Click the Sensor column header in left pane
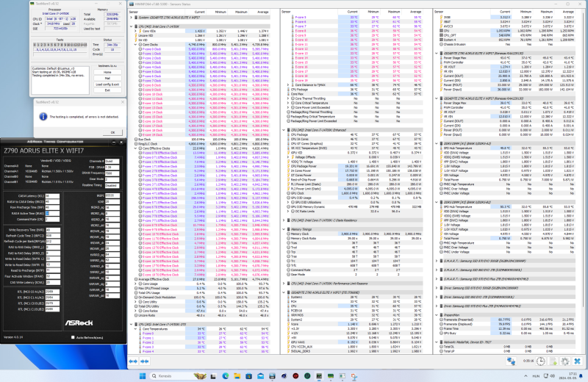Image resolution: width=588 pixels, height=382 pixels. (x=157, y=12)
